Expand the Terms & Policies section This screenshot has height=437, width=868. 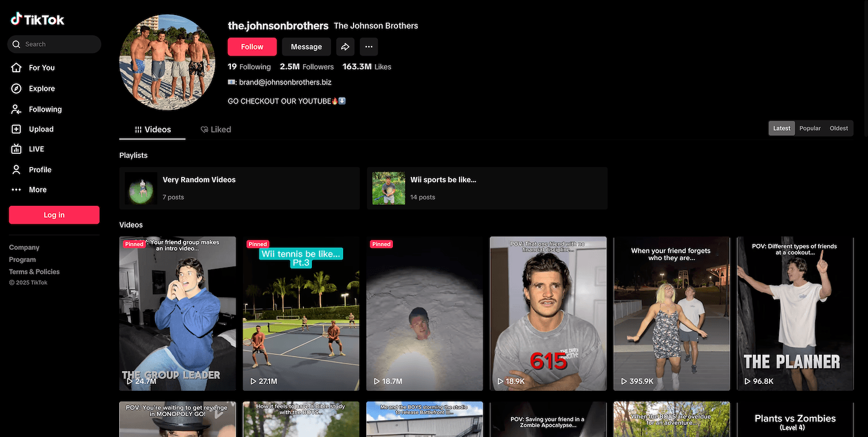point(34,272)
